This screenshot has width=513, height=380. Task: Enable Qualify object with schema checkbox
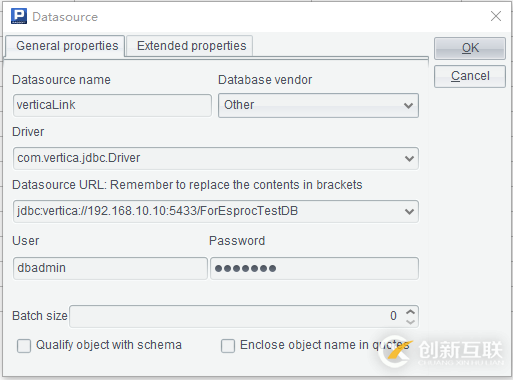click(24, 346)
